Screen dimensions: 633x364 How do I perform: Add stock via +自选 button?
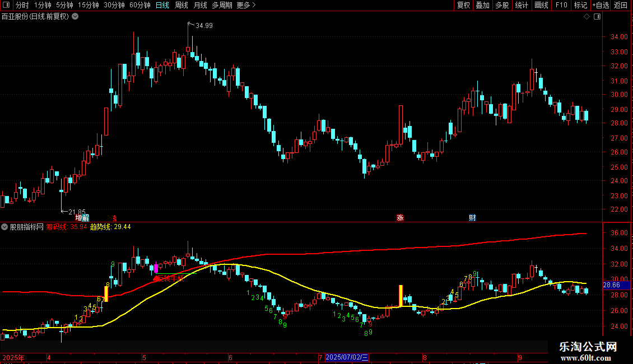[601, 5]
